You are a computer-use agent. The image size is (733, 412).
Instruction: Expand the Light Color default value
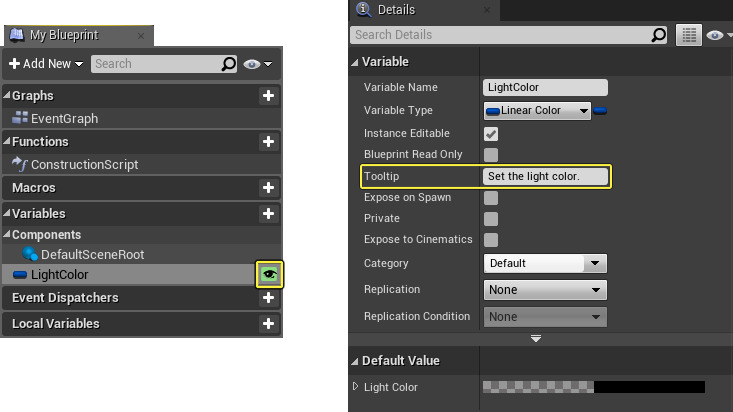355,387
